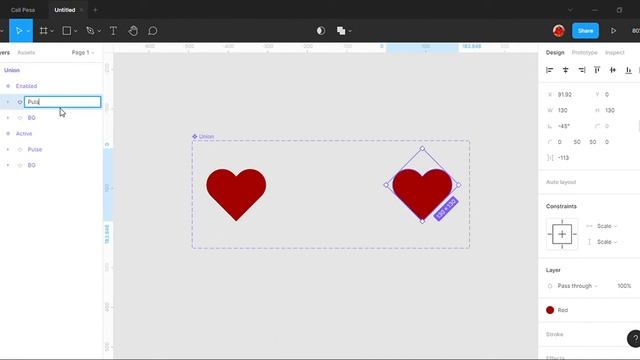The image size is (640, 360).
Task: Click the rotation field showing -45°
Action: (x=564, y=127)
